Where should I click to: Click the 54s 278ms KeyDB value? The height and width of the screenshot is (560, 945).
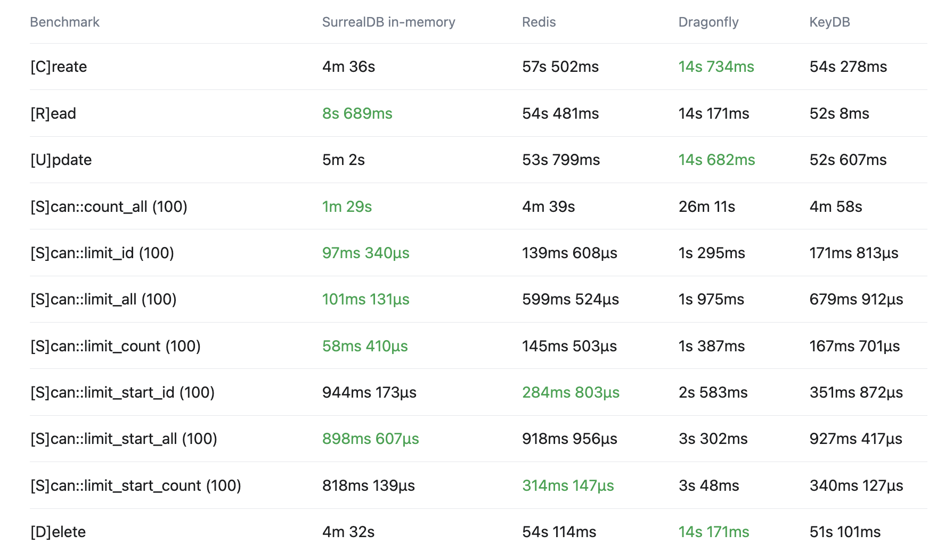[848, 67]
